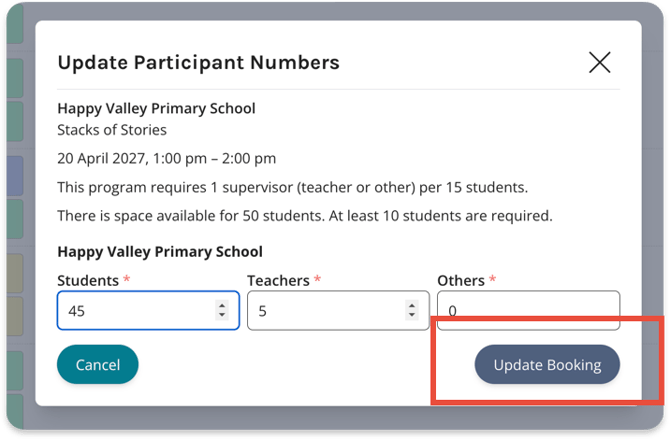This screenshot has height=439, width=670.
Task: Cancel the participant number changes
Action: click(x=98, y=365)
